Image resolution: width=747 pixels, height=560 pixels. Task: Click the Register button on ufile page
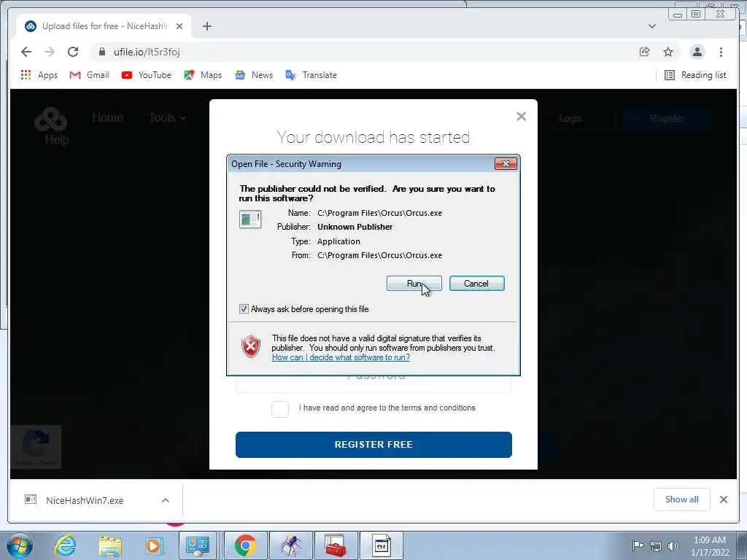[x=667, y=119]
